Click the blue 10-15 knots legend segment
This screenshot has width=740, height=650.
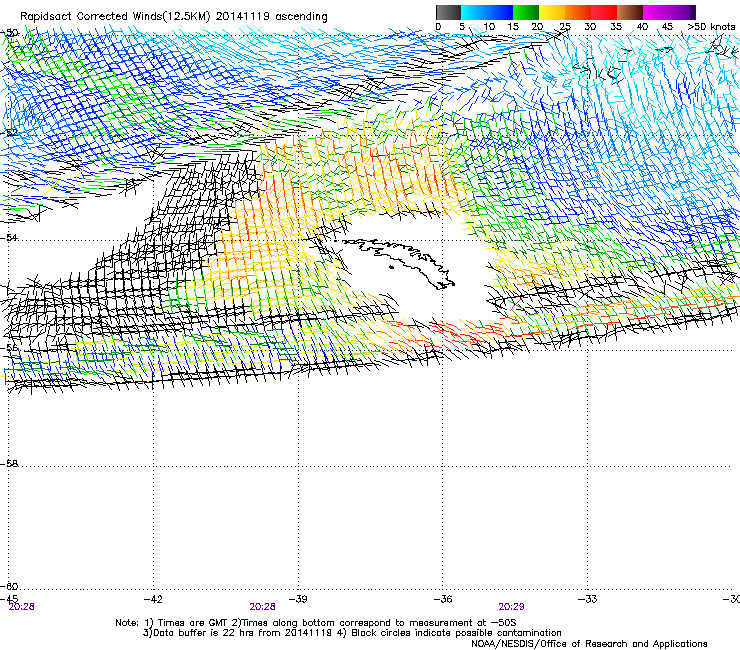coord(500,12)
